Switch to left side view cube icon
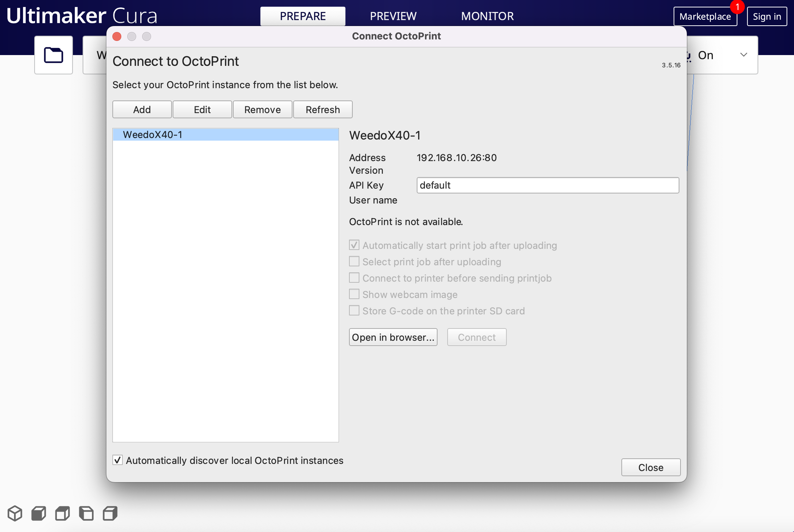The image size is (794, 532). click(86, 513)
